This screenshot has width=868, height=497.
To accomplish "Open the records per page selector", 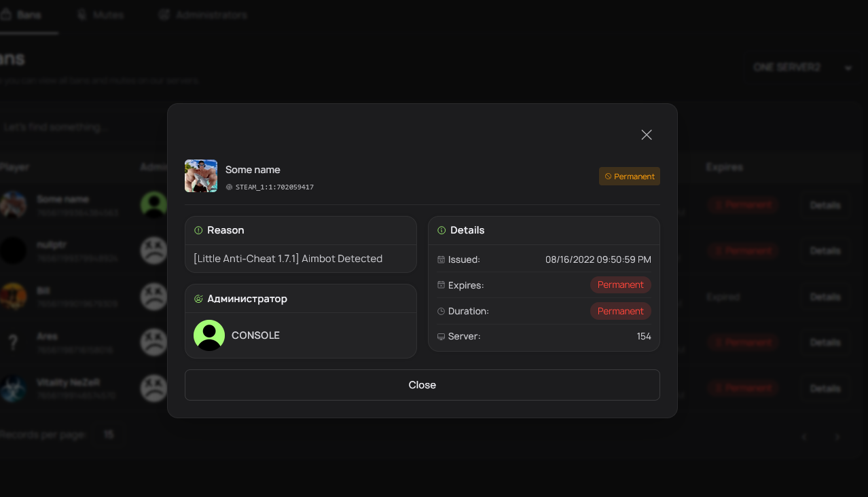I will tap(109, 434).
